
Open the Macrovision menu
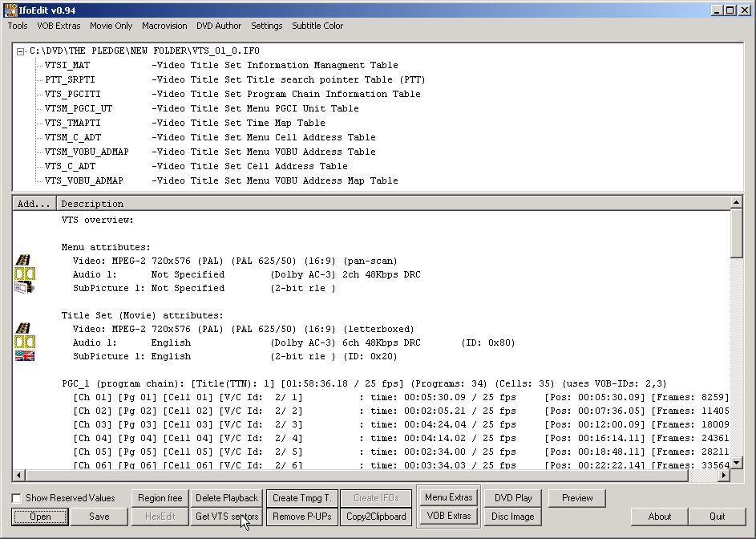tap(164, 26)
